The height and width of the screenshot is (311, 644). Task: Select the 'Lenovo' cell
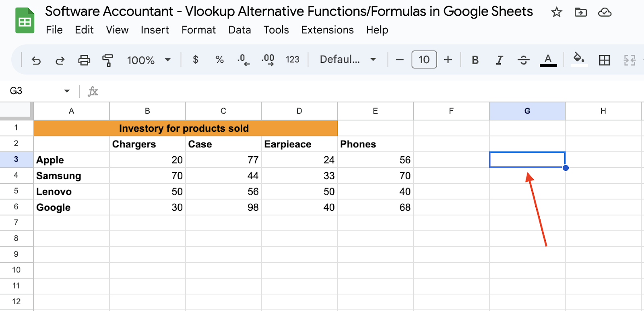(71, 191)
